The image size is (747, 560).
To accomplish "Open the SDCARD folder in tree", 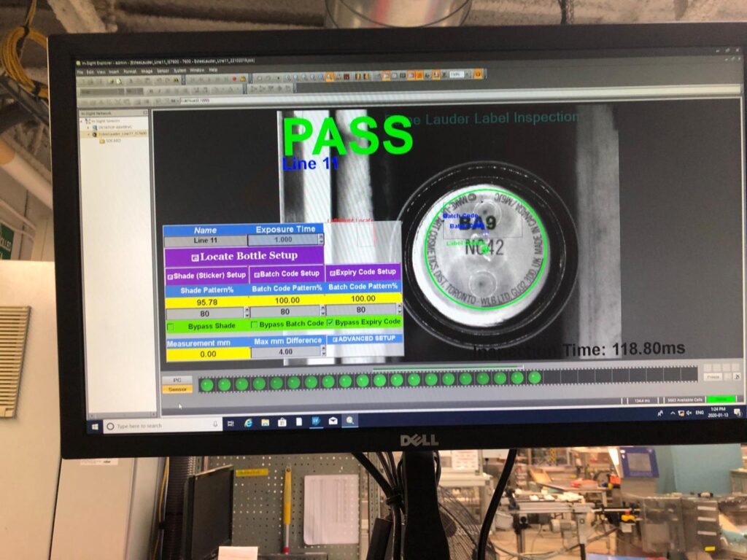I will pyautogui.click(x=111, y=141).
